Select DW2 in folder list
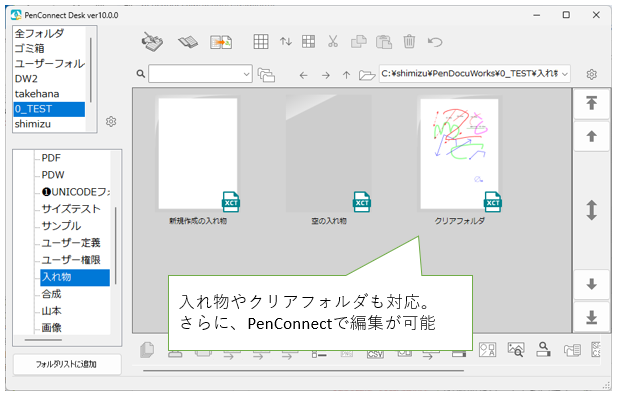619x398 pixels. click(49, 79)
